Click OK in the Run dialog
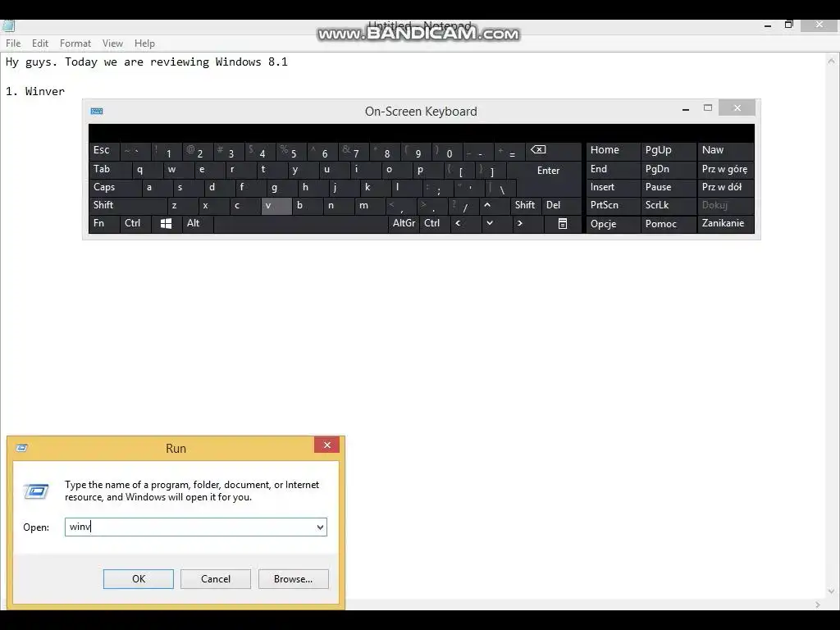Viewport: 840px width, 630px height. 138,579
